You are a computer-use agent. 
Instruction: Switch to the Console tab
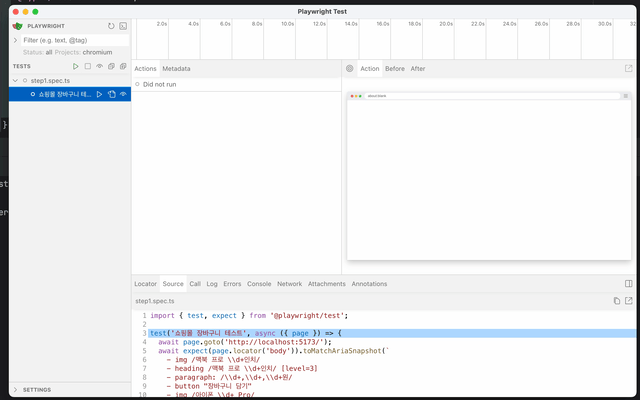tap(259, 284)
